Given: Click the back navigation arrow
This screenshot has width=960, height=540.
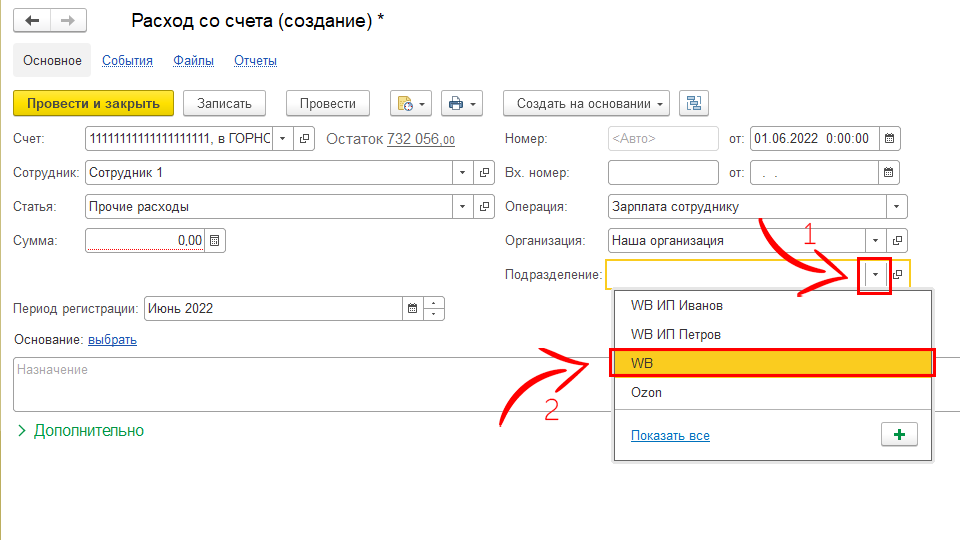Looking at the screenshot, I should tap(32, 21).
